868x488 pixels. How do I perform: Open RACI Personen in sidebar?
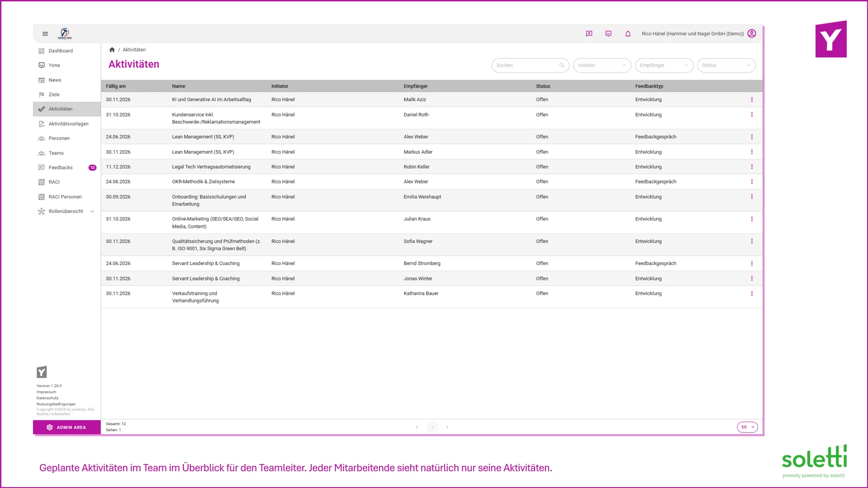67,197
